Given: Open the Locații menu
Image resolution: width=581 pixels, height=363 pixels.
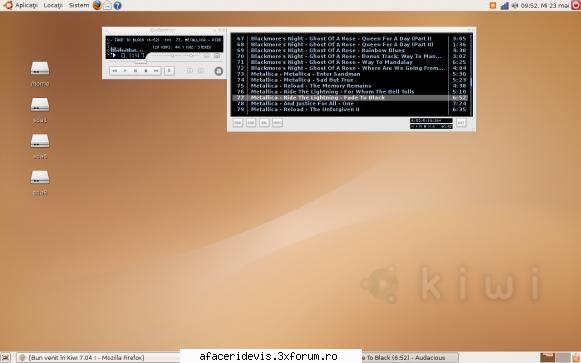Looking at the screenshot, I should [x=53, y=6].
